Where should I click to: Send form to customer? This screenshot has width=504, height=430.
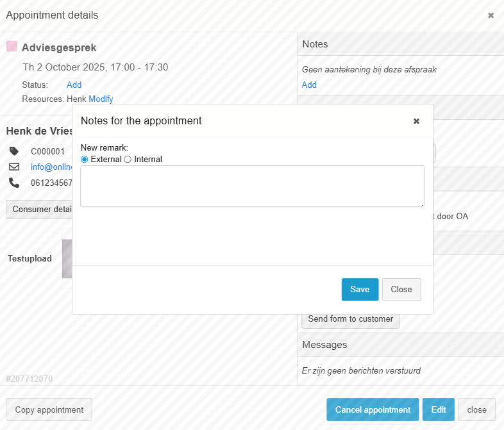click(350, 319)
